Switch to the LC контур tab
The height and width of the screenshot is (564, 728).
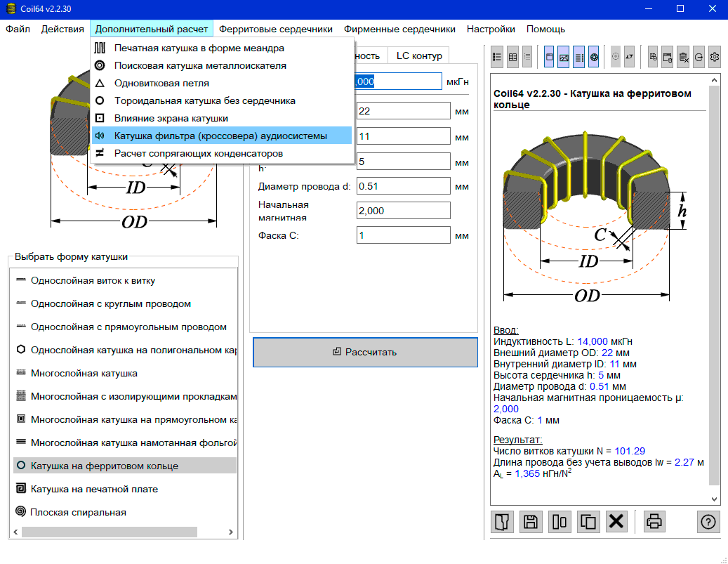(419, 55)
